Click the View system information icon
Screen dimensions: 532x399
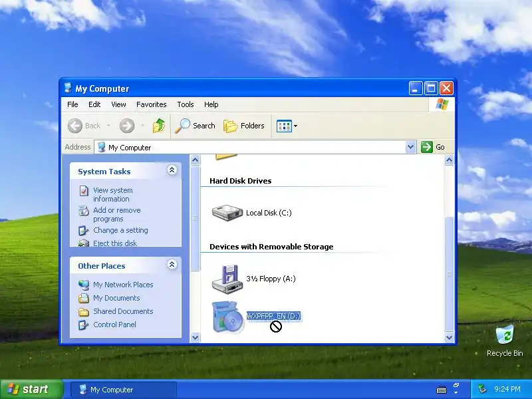click(x=84, y=191)
